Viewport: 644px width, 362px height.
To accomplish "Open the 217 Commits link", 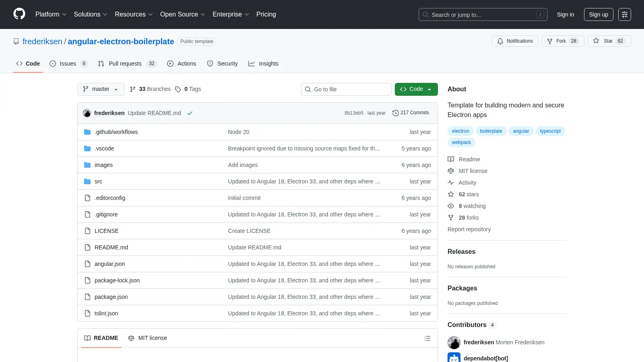I will [x=411, y=113].
